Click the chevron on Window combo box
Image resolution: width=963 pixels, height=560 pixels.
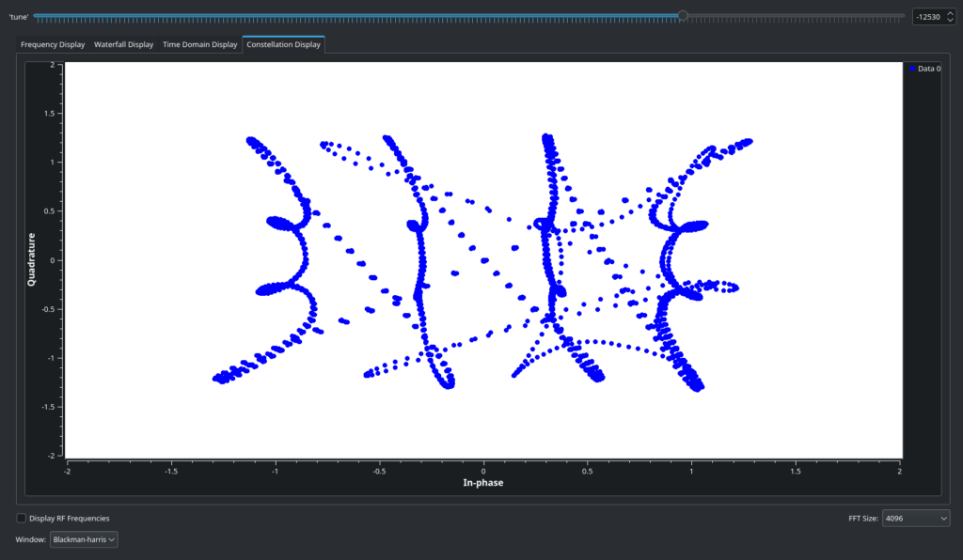[112, 539]
